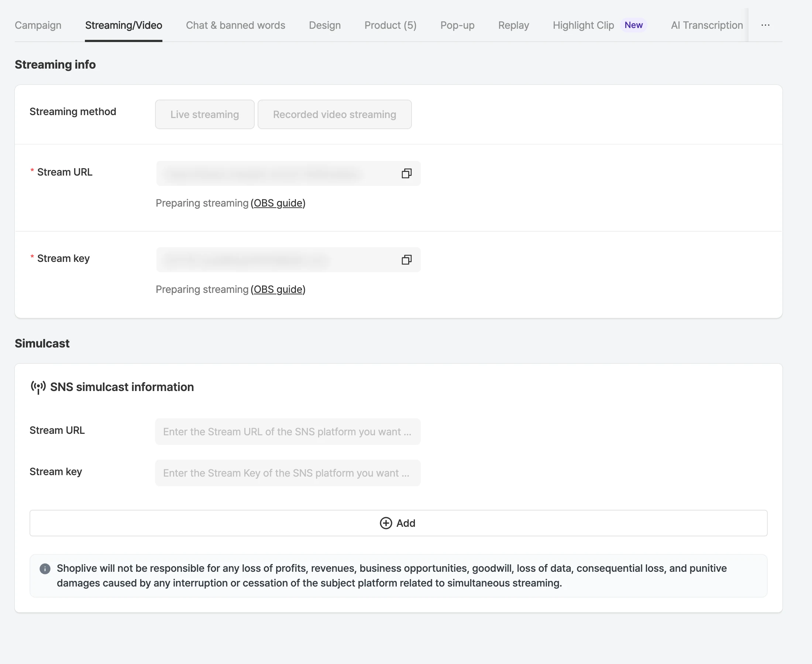812x664 pixels.
Task: Open the Replay tab
Action: click(513, 25)
